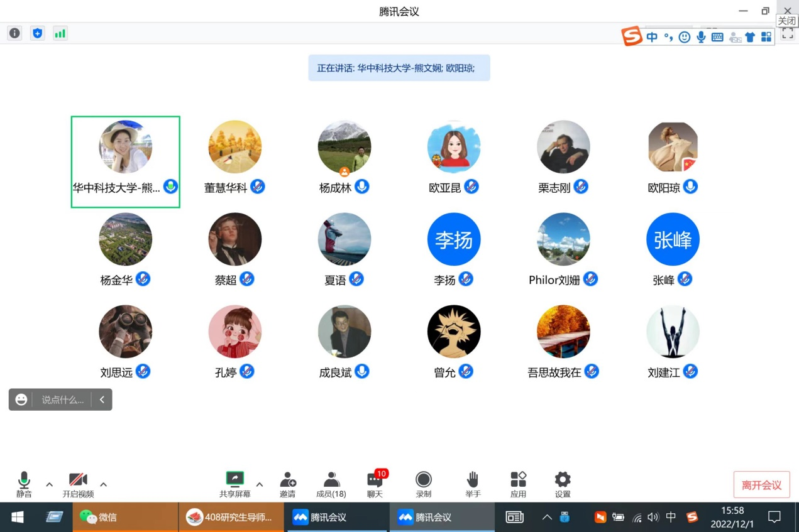This screenshot has height=532, width=799.
Task: Click the 离开会议 leave button
Action: click(x=761, y=485)
